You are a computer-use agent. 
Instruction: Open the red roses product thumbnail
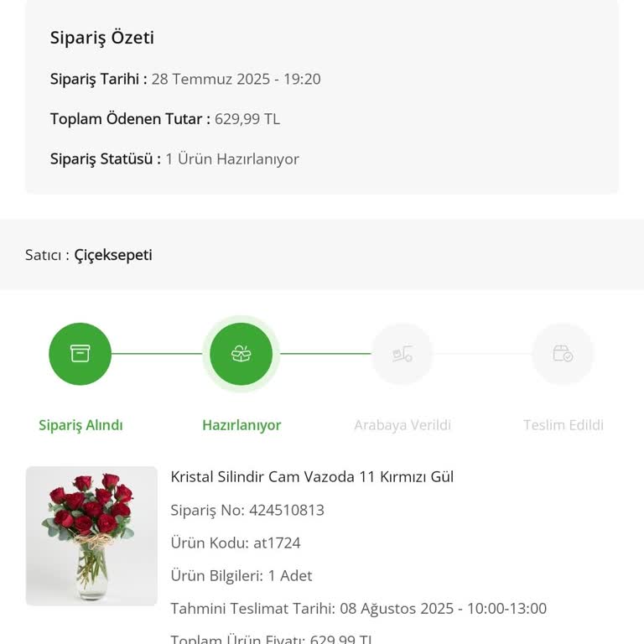tap(91, 536)
